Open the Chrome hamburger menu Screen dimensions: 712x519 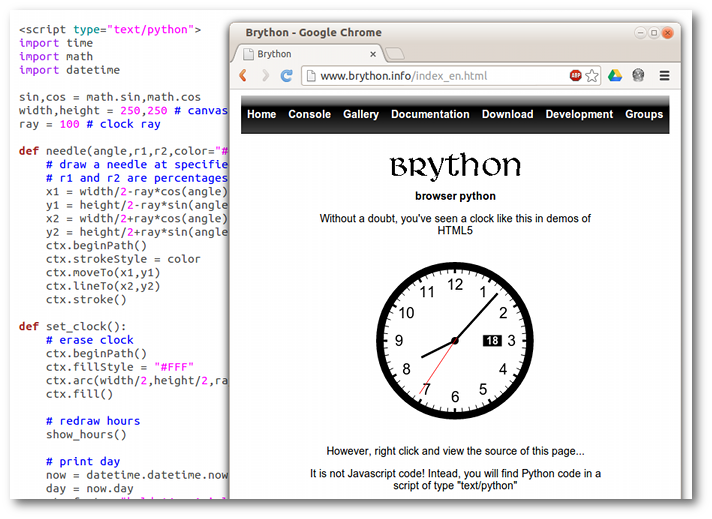(x=664, y=76)
